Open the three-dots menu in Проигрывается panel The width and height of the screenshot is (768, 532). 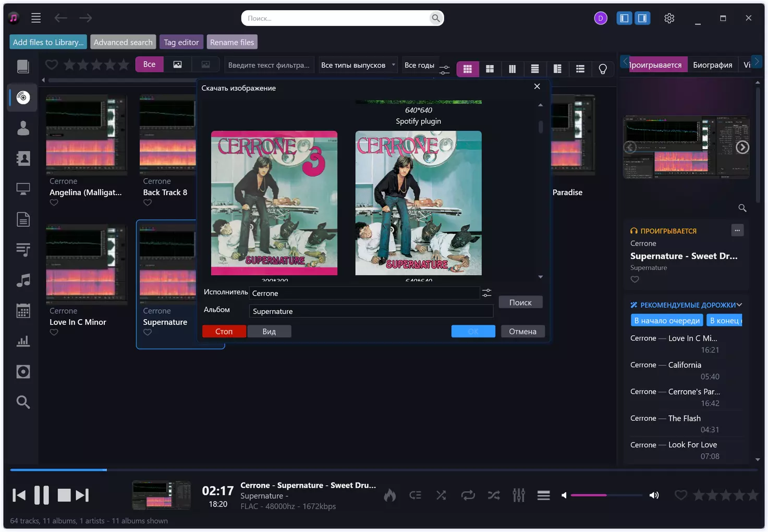(737, 230)
